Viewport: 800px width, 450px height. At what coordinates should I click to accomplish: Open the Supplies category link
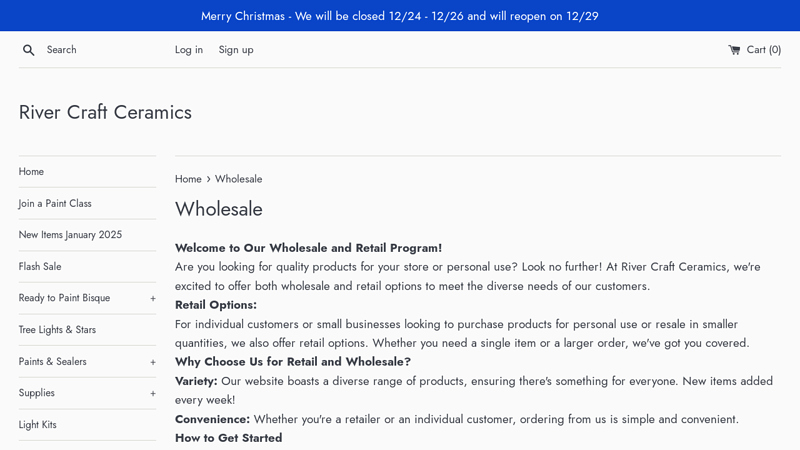pyautogui.click(x=37, y=393)
